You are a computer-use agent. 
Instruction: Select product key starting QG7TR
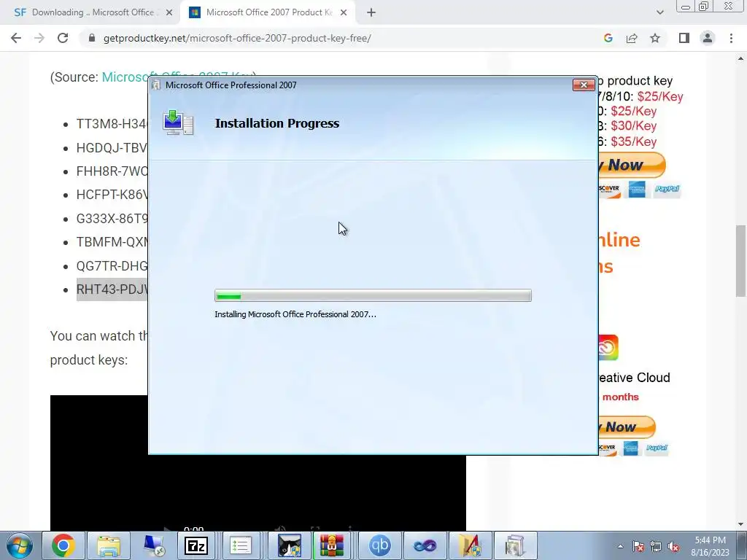[x=112, y=265]
